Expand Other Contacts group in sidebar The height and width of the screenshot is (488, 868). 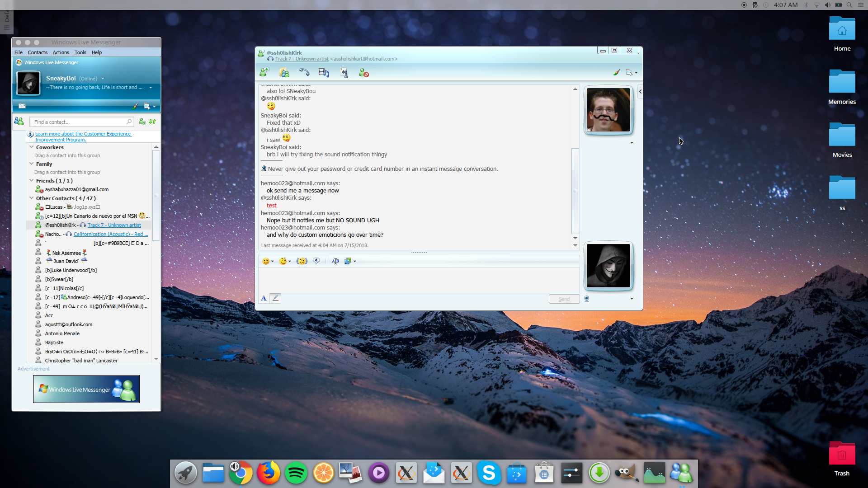tap(32, 198)
